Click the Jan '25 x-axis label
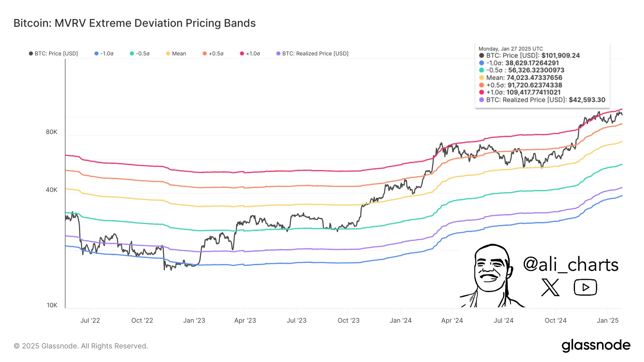Image resolution: width=644 pixels, height=362 pixels. [x=608, y=321]
